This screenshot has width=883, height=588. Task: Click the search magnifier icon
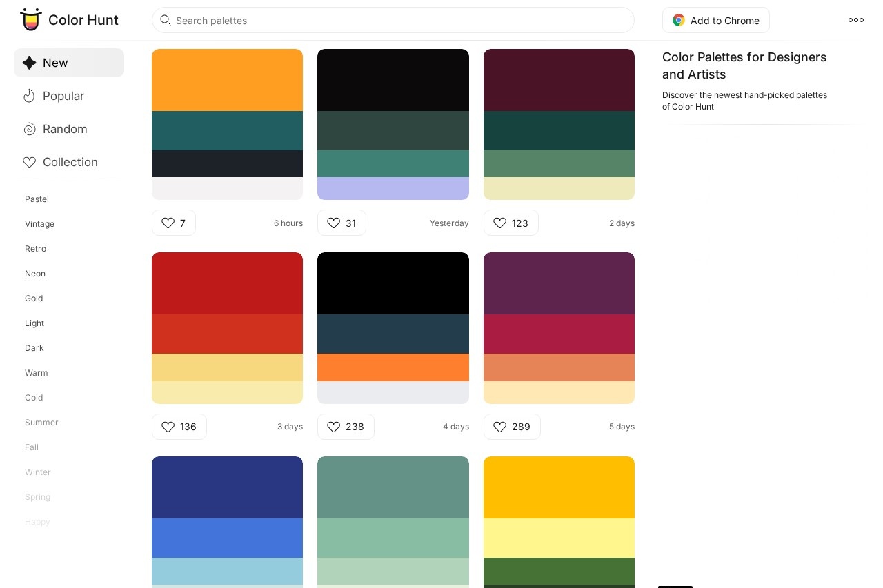click(166, 20)
